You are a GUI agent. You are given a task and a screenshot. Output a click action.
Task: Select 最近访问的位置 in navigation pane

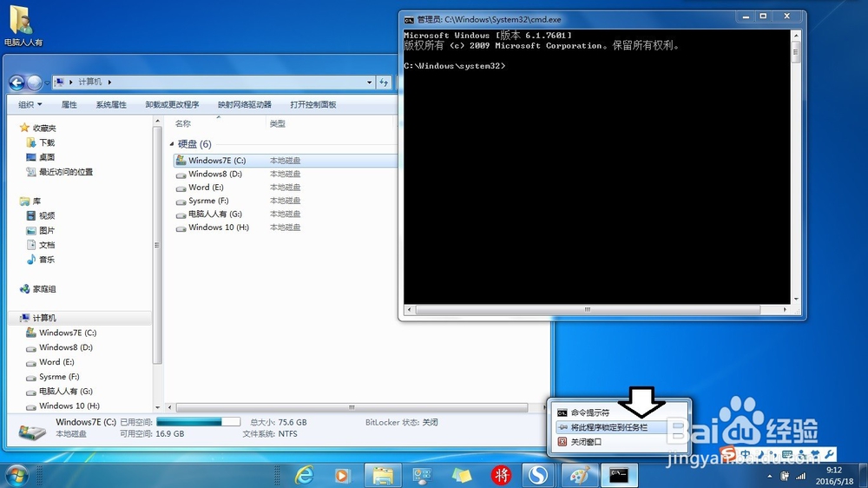59,172
